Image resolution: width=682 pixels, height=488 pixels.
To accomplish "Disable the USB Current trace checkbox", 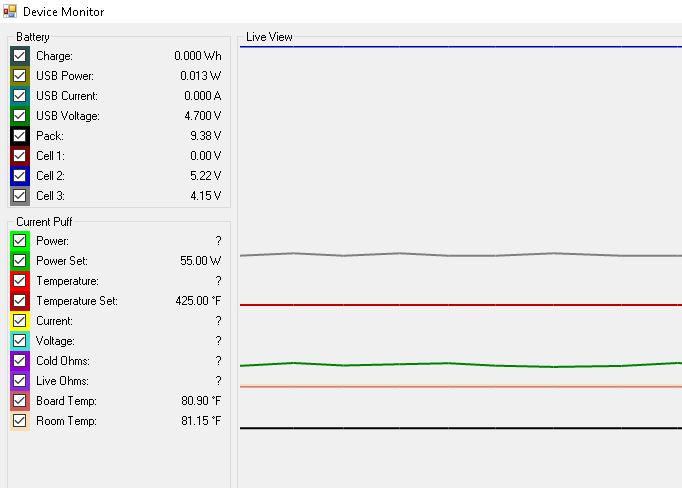I will [x=20, y=96].
